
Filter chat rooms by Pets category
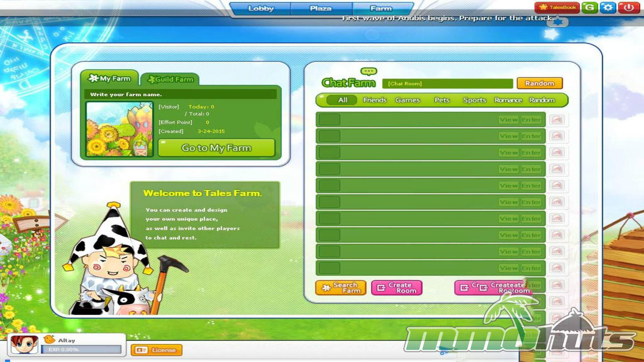[x=441, y=100]
